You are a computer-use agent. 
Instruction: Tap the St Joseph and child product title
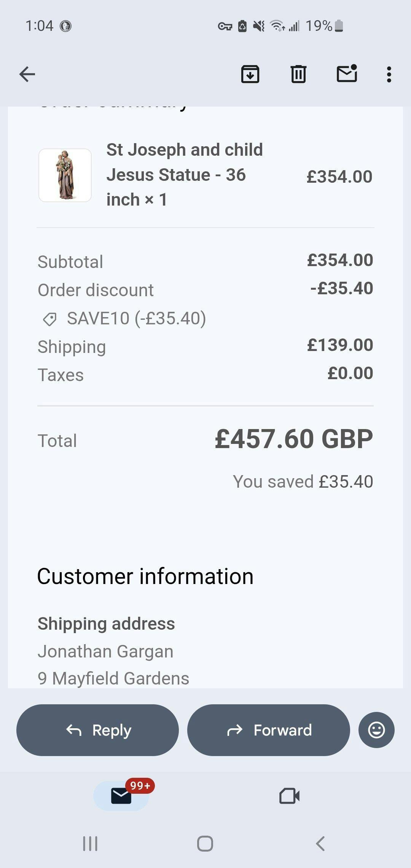[185, 175]
